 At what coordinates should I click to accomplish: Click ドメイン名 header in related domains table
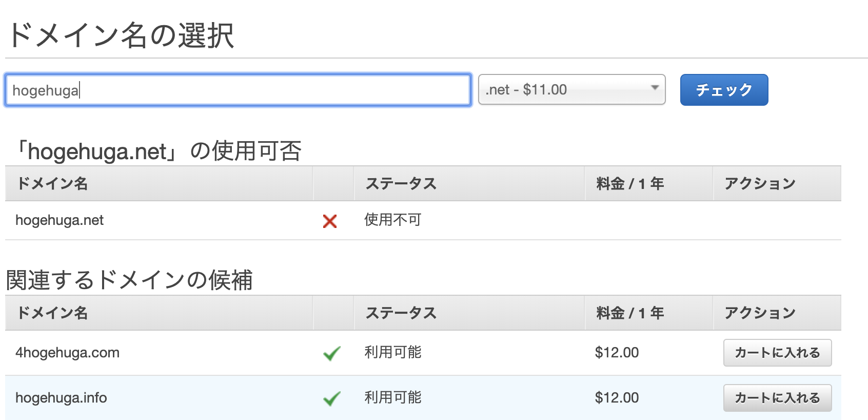coord(52,313)
